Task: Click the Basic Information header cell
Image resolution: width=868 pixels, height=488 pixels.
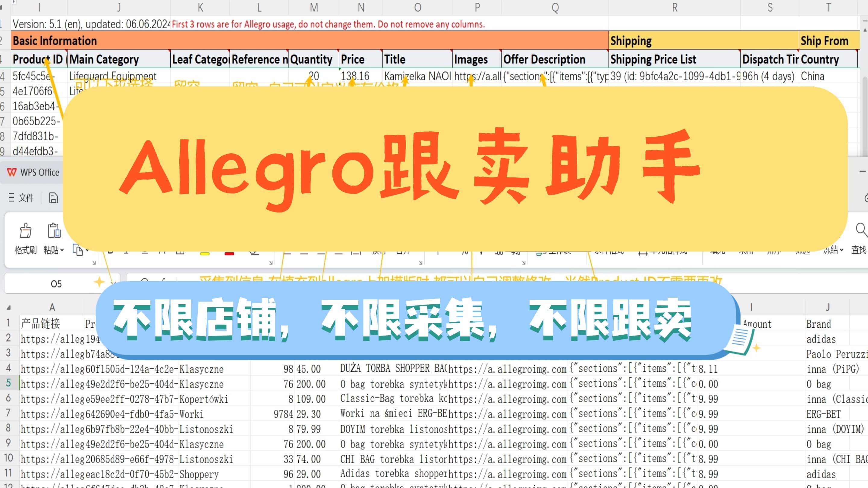Action: tap(310, 41)
